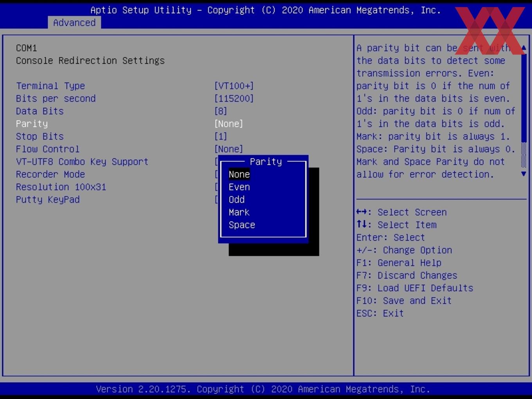Choose Even parity option
The image size is (532, 399).
(239, 187)
